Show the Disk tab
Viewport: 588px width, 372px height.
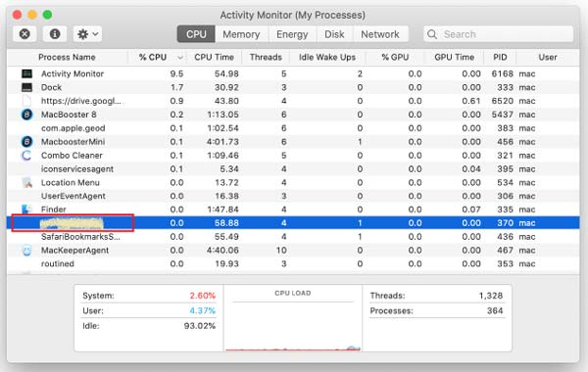[x=334, y=34]
